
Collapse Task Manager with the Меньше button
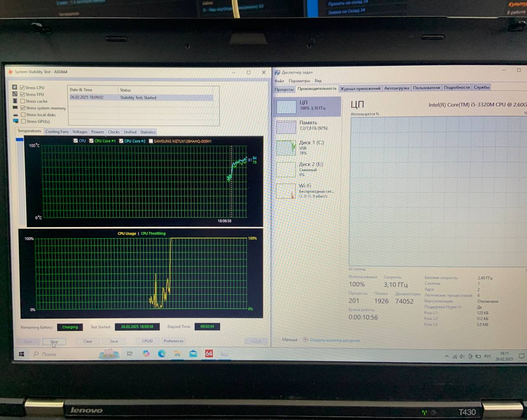coord(287,340)
